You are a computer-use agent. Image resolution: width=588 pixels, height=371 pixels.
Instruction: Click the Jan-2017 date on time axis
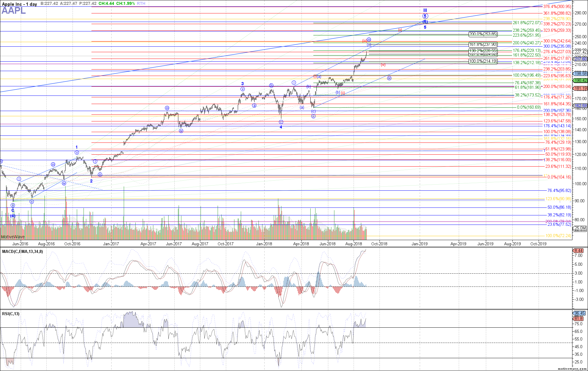pos(111,244)
